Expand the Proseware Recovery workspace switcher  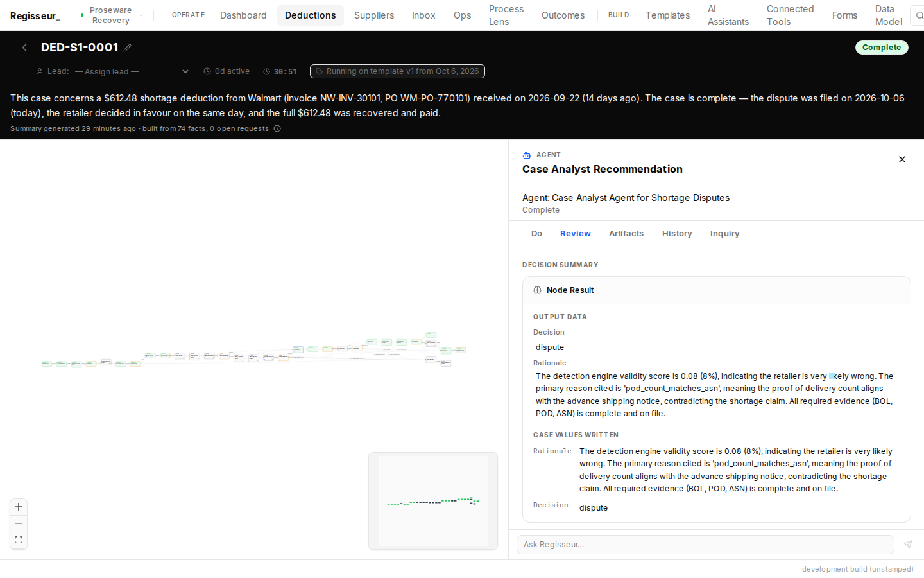(110, 15)
